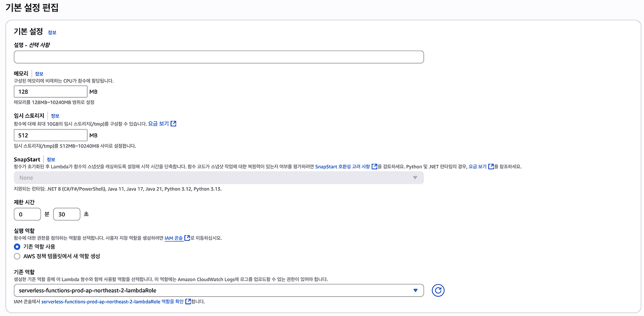Viewport: 644px width, 316px height.
Task: Open the 정보 link beside 임시 스토리지
Action: (55, 116)
